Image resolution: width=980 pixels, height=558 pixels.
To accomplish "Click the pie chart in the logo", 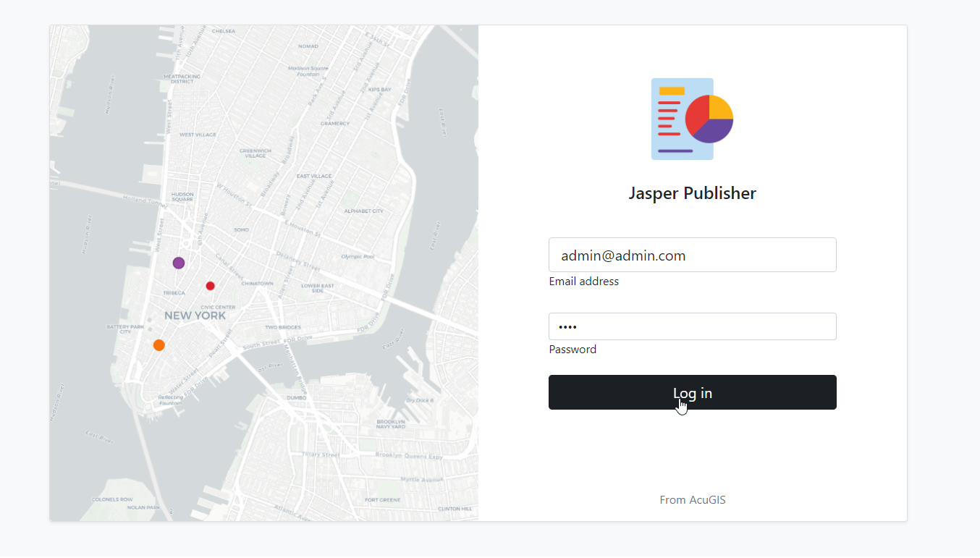I will click(709, 119).
